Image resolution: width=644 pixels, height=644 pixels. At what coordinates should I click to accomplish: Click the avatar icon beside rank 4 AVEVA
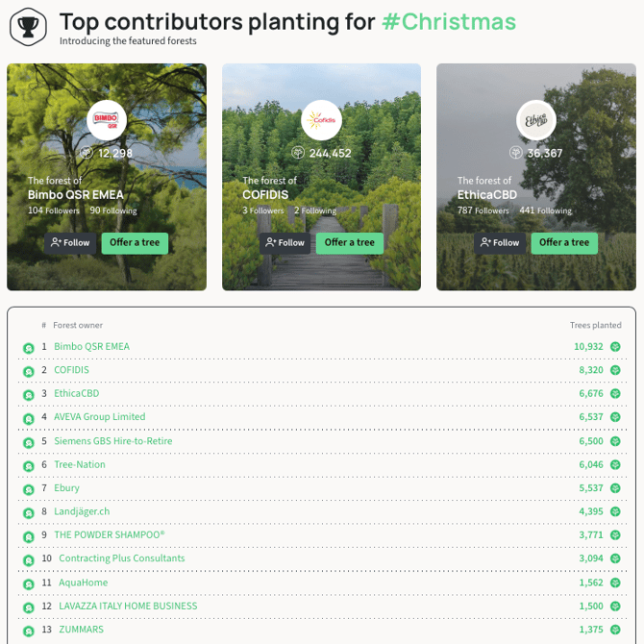(28, 419)
